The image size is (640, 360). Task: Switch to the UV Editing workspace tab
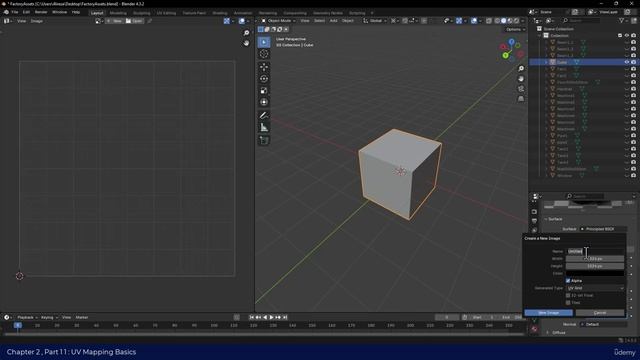[x=166, y=13]
